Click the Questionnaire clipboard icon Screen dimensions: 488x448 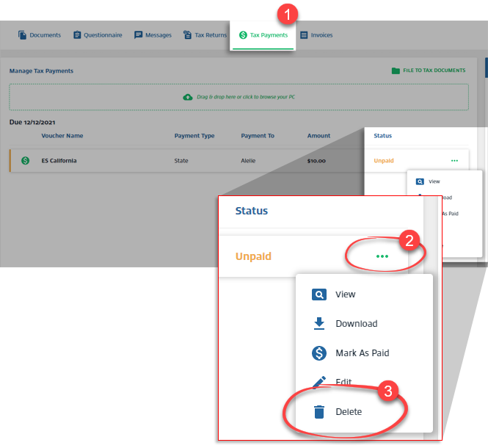77,35
